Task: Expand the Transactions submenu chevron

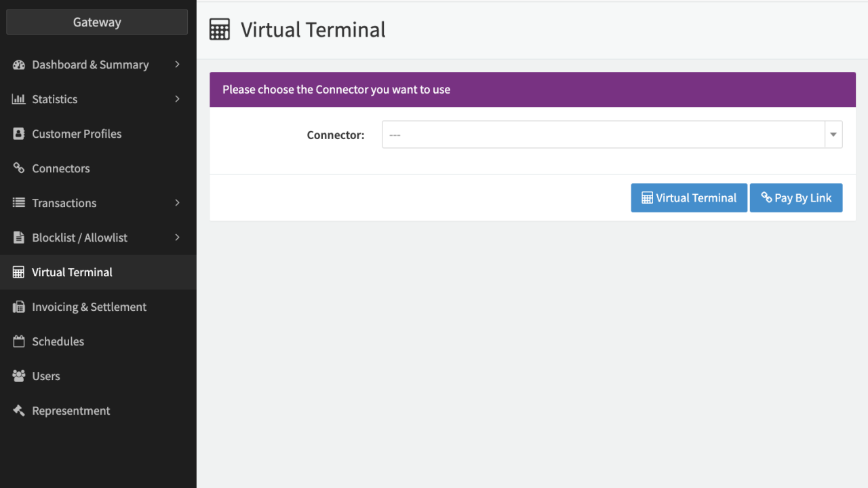Action: click(x=177, y=203)
